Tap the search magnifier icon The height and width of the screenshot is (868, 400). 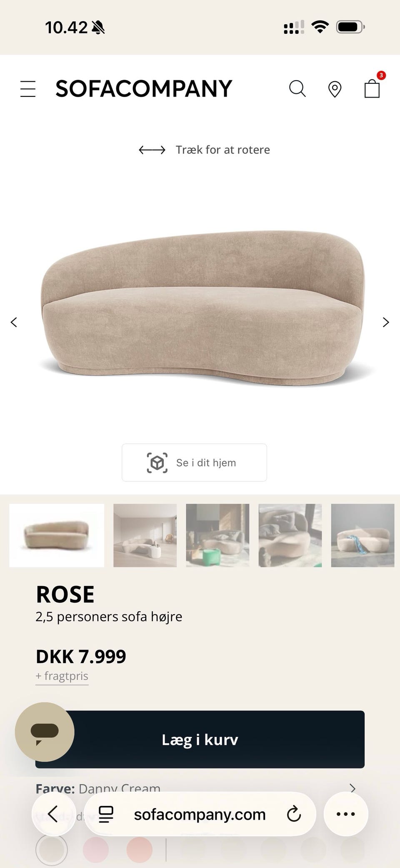point(297,89)
